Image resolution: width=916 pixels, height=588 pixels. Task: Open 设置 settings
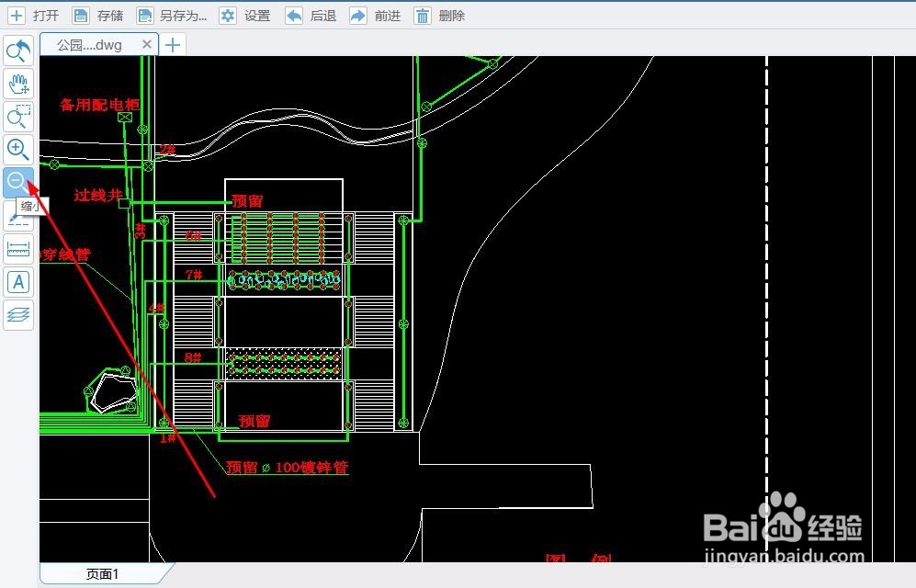pos(244,16)
